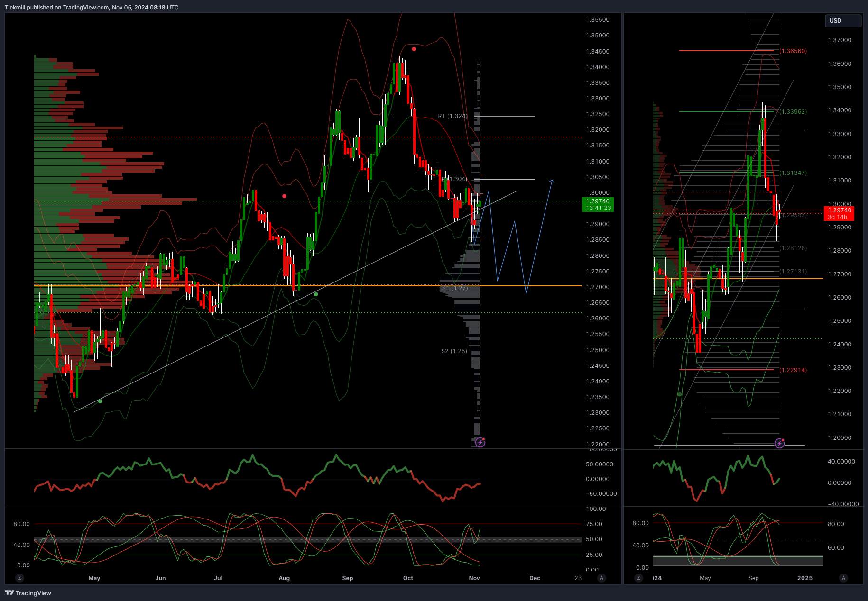Click the Aug label on the time axis
The image size is (868, 601).
click(284, 578)
